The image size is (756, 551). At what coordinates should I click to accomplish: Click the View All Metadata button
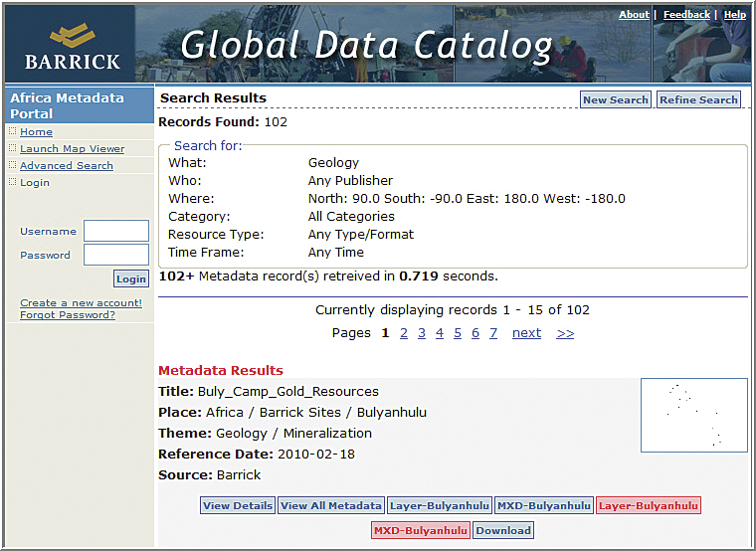330,505
